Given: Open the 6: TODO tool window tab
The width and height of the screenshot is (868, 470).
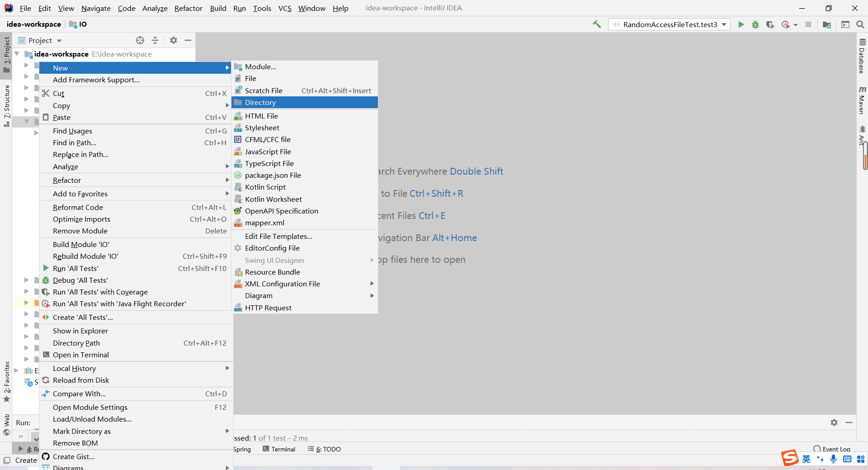Looking at the screenshot, I should point(324,449).
